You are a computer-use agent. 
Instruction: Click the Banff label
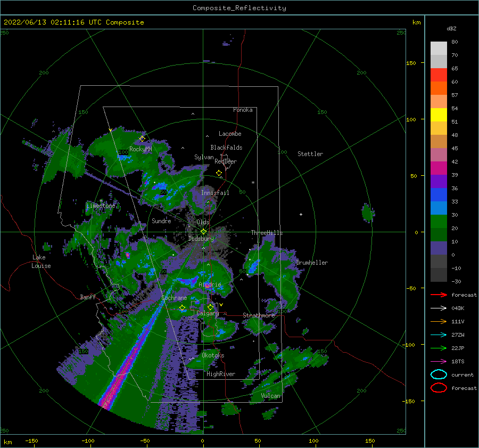pos(88,297)
